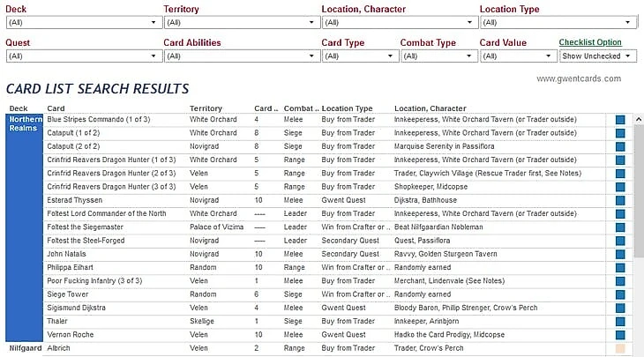Open the Checklist Option link

click(590, 42)
